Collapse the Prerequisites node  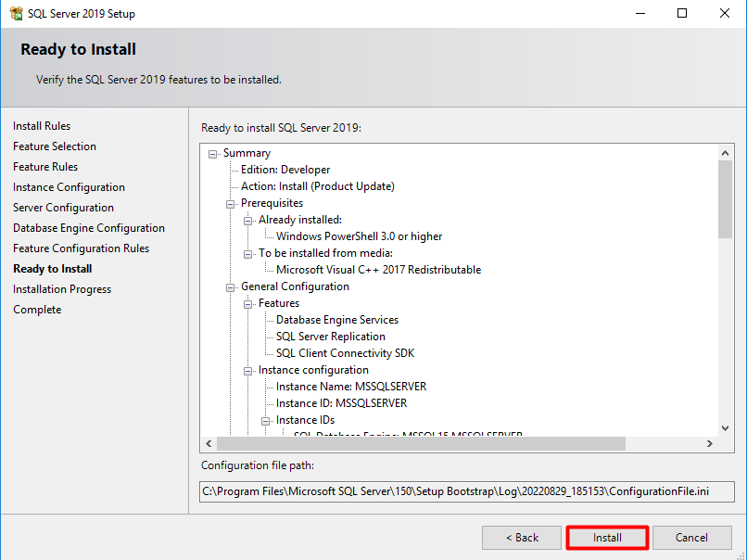pos(230,204)
